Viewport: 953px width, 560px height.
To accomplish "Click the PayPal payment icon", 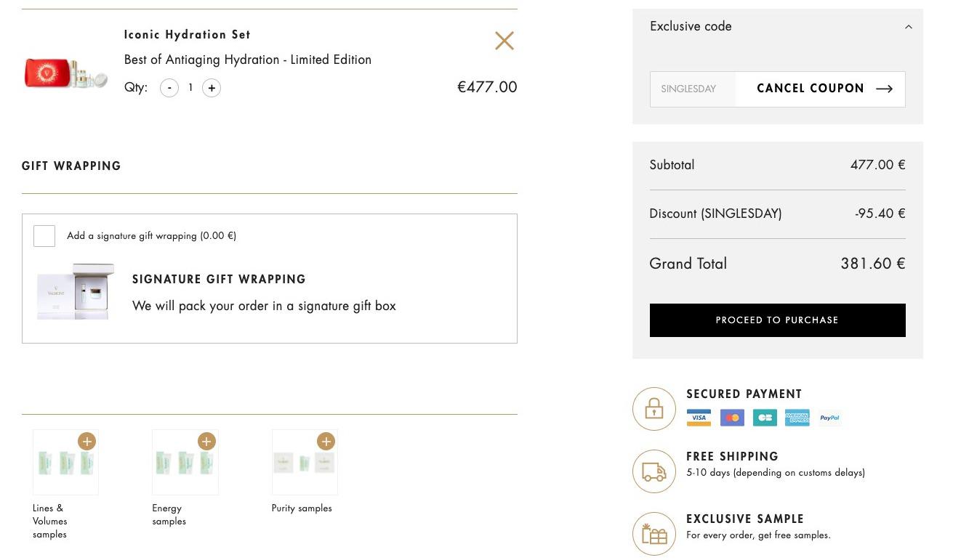I will coord(829,418).
